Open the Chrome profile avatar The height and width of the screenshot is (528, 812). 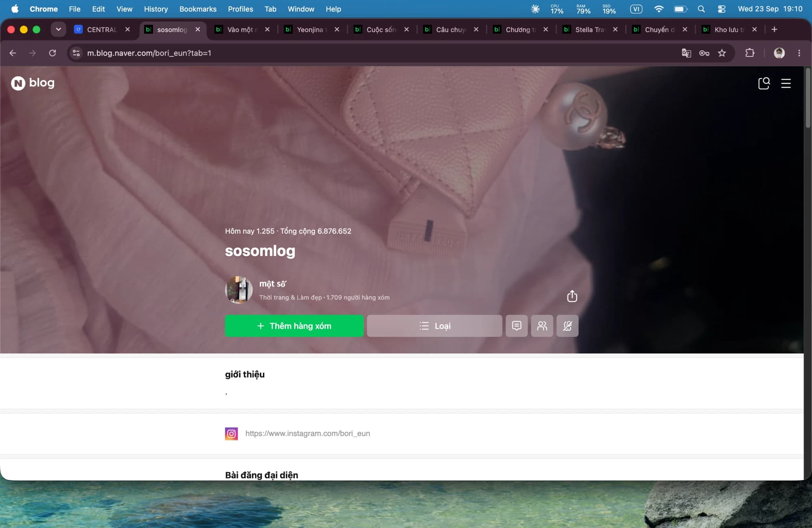coord(779,53)
